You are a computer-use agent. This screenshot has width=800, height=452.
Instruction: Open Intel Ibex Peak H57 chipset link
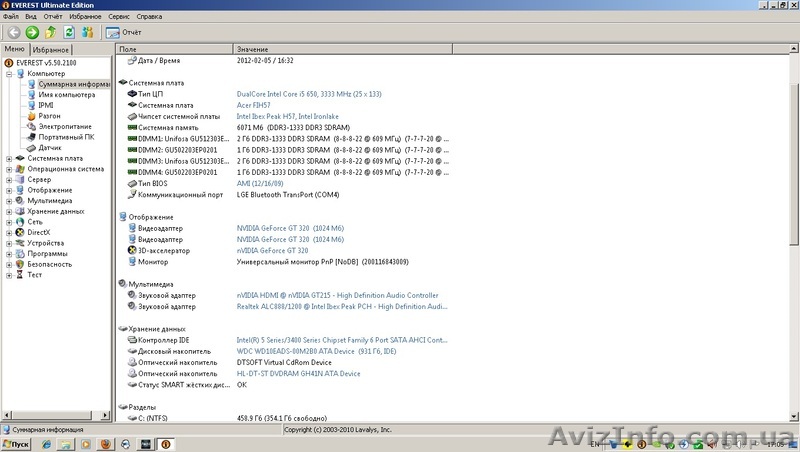(x=287, y=116)
